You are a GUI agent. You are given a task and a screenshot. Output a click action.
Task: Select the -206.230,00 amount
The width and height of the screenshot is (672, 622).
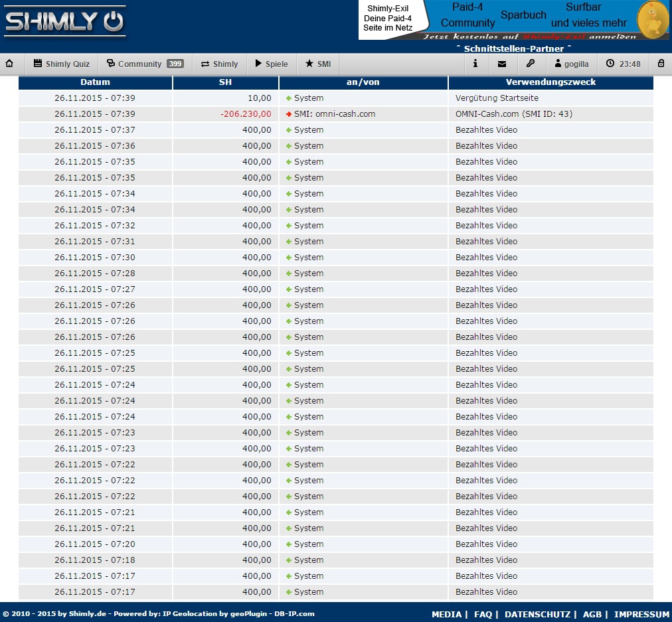(x=246, y=114)
